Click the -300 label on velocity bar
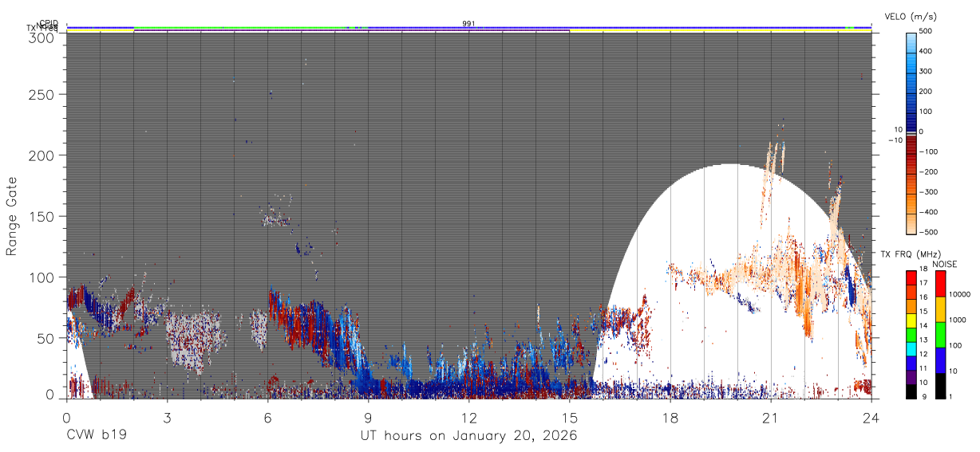Image resolution: width=980 pixels, height=452 pixels. coord(929,192)
